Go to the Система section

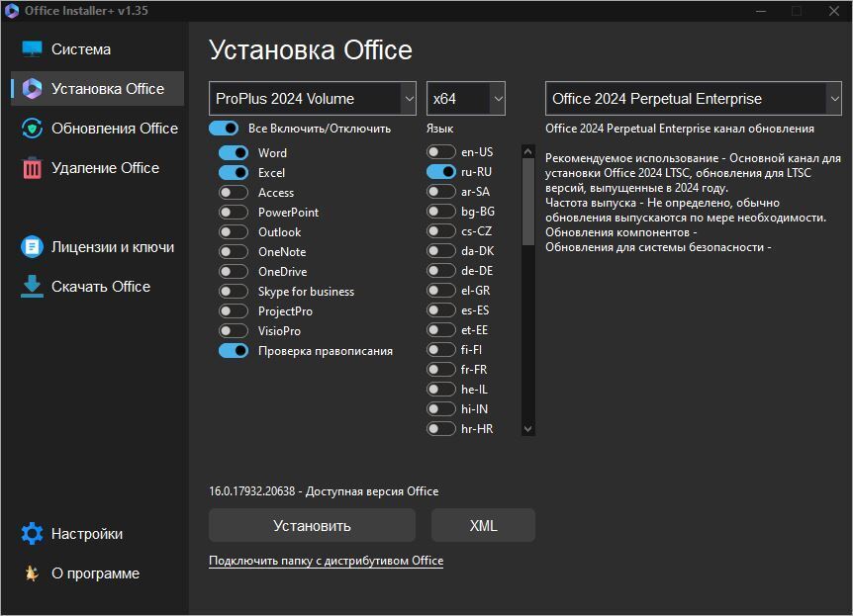point(81,49)
